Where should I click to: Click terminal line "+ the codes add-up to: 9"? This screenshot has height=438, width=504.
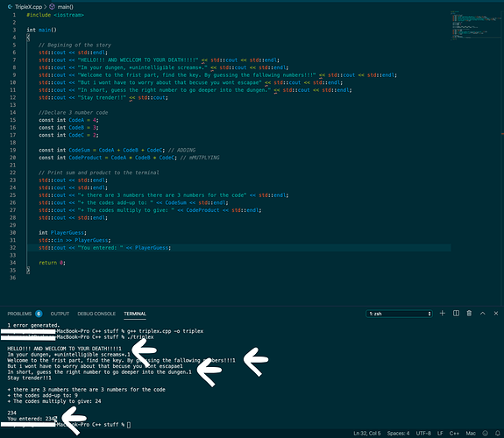[x=42, y=396]
